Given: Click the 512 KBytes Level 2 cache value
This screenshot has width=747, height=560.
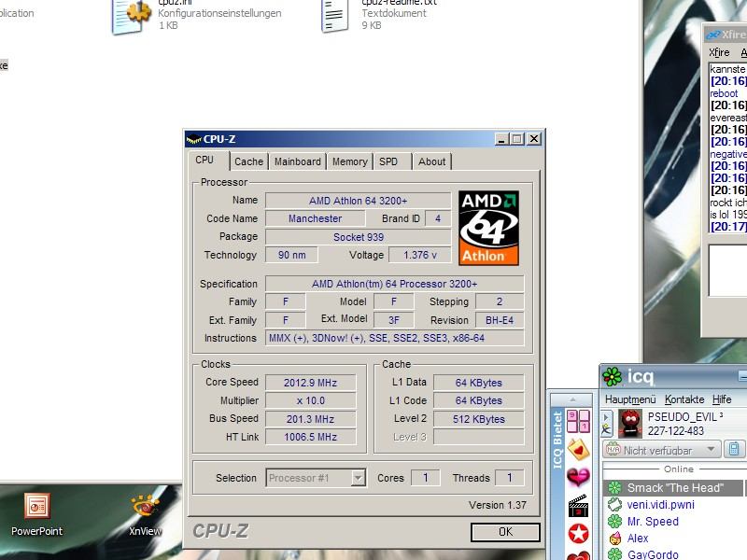Looking at the screenshot, I should click(x=478, y=418).
